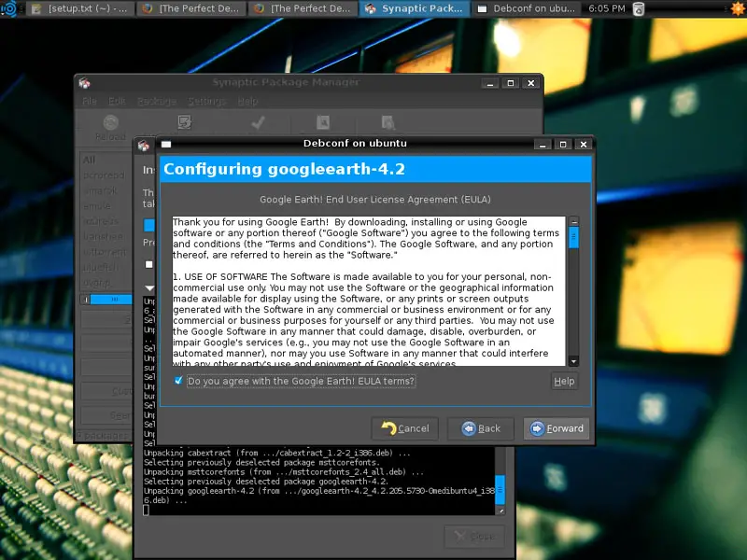Image resolution: width=747 pixels, height=560 pixels.
Task: Open the Settings menu in Synaptic
Action: click(x=206, y=101)
